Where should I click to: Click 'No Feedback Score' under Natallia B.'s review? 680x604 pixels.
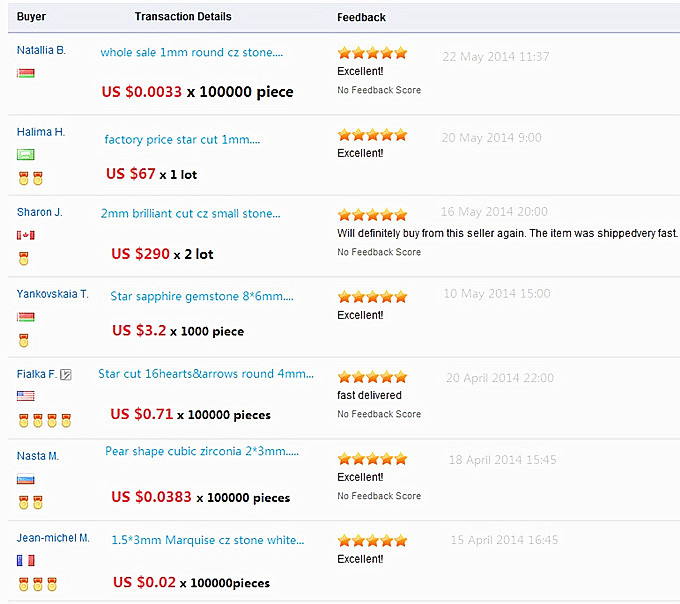click(x=379, y=90)
